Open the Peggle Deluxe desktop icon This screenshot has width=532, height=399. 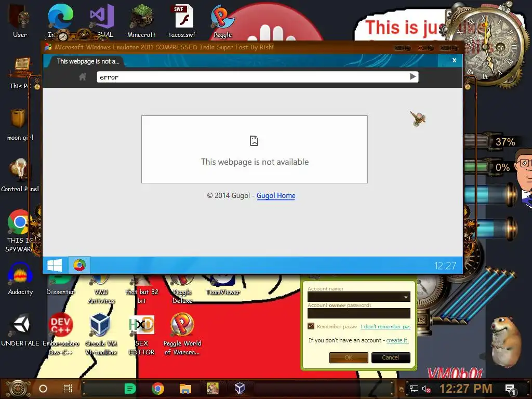coord(182,289)
